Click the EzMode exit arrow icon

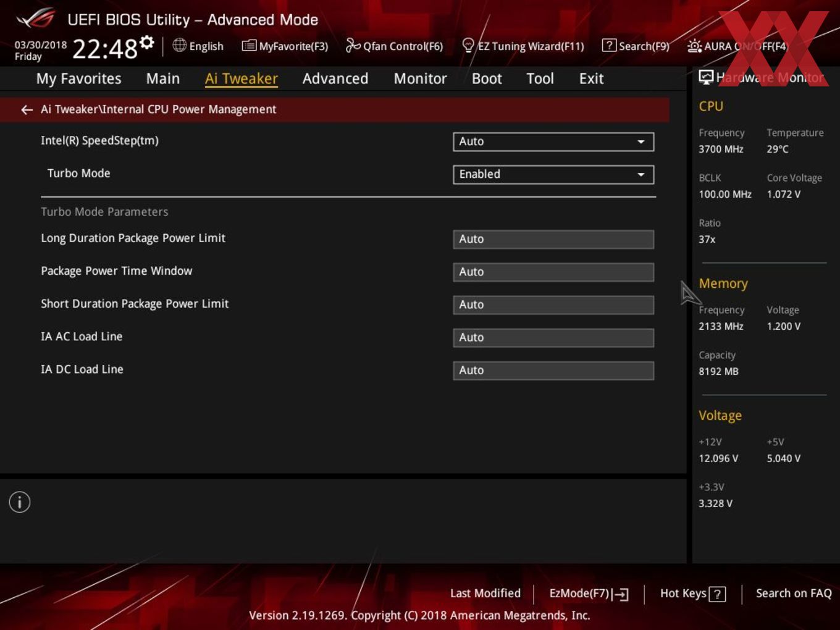click(x=621, y=595)
